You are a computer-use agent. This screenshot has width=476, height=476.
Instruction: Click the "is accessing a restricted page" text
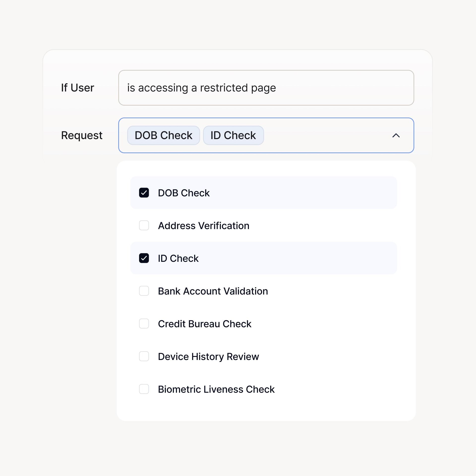201,88
